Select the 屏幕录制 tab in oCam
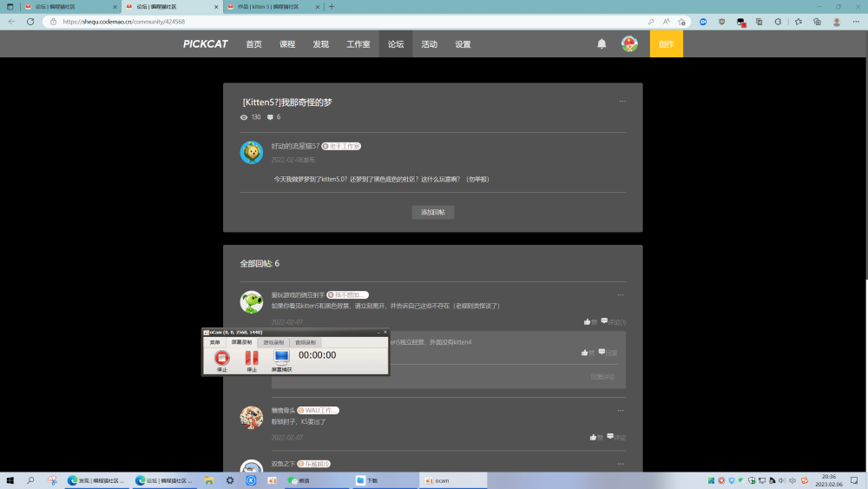868x489 pixels. [x=241, y=342]
